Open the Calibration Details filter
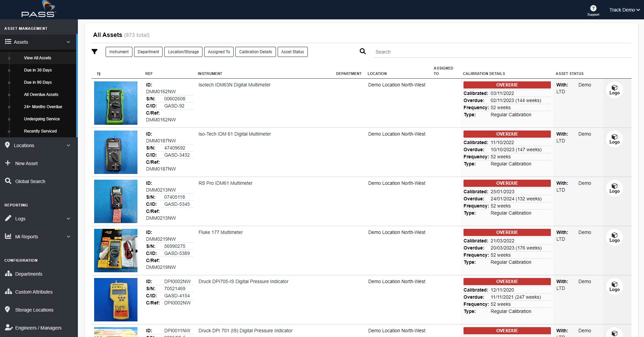The height and width of the screenshot is (337, 644). pyautogui.click(x=256, y=52)
